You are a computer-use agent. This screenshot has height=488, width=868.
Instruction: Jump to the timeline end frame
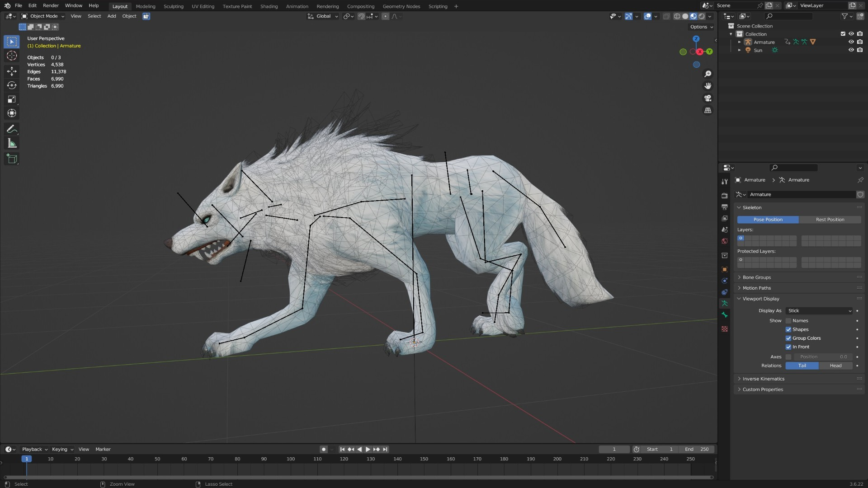point(385,450)
